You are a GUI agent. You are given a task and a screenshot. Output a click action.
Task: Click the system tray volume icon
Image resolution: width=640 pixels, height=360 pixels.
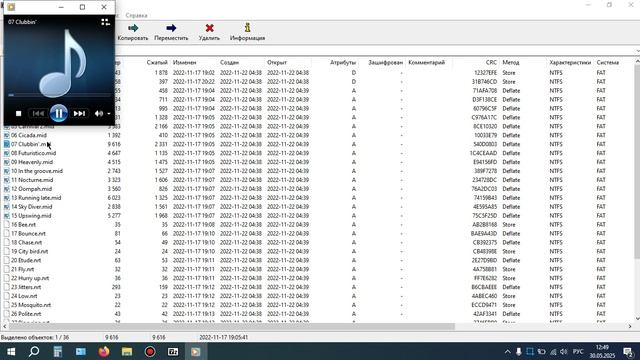564,352
